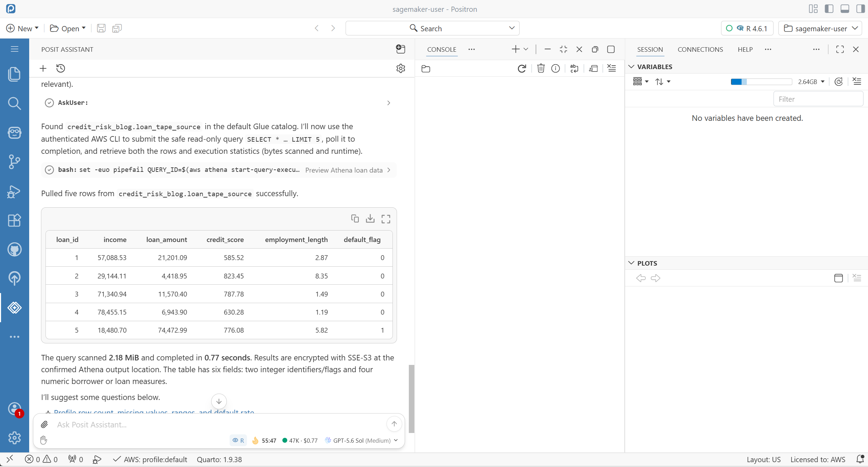Open the New file dropdown menu
The image size is (868, 467).
pyautogui.click(x=23, y=28)
